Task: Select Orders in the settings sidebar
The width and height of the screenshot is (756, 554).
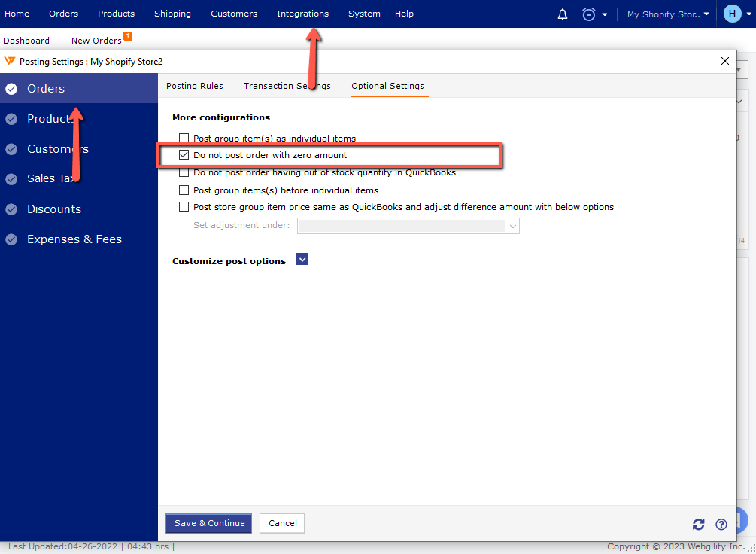Action: 79,89
